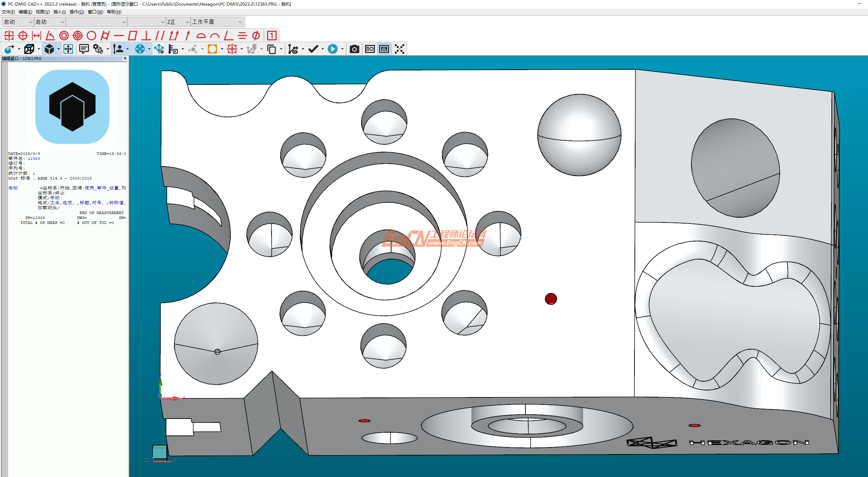Click the 使用_零件_设置 link text
The width and height of the screenshot is (868, 477).
coord(102,188)
